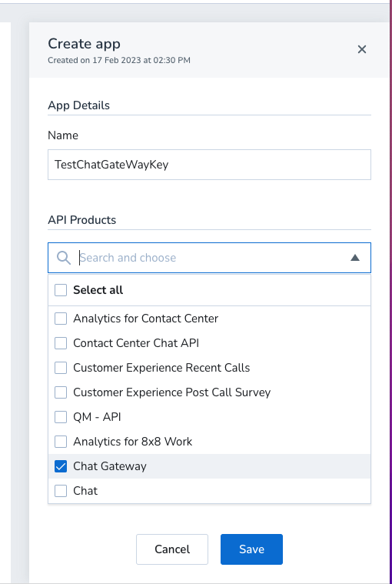The height and width of the screenshot is (584, 392).
Task: Click the search magnifier icon
Action: [64, 258]
